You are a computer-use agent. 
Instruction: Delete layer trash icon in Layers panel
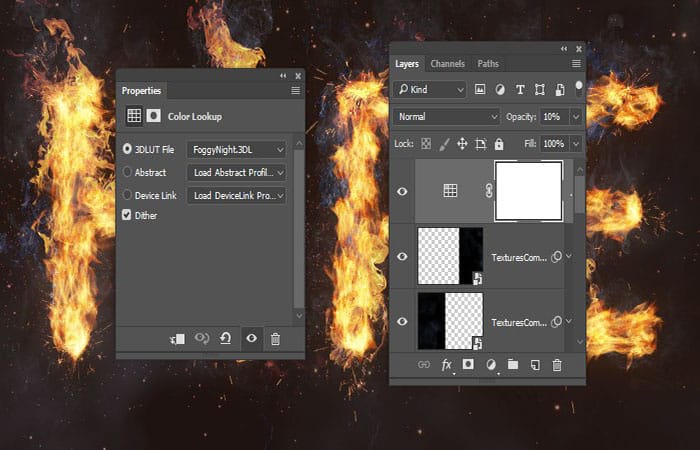click(557, 365)
